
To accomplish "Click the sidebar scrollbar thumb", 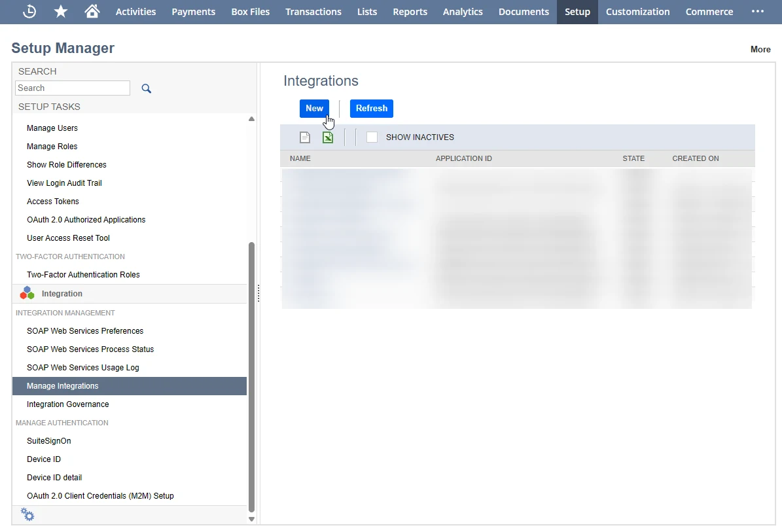I will click(251, 377).
